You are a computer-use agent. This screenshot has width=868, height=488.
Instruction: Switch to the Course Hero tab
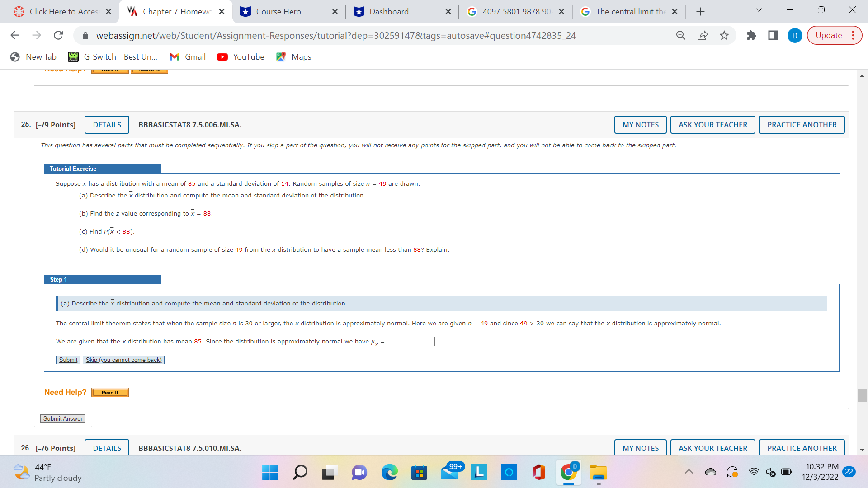278,12
